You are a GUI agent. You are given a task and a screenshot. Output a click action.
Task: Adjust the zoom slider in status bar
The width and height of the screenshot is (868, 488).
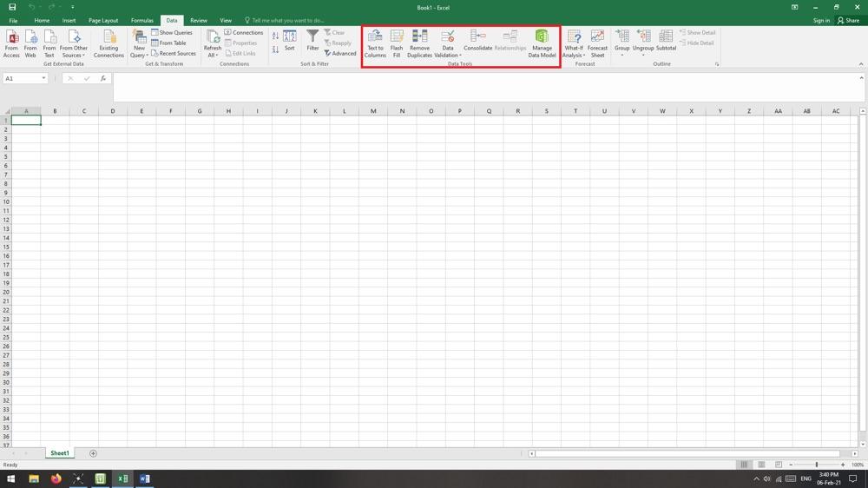[816, 465]
